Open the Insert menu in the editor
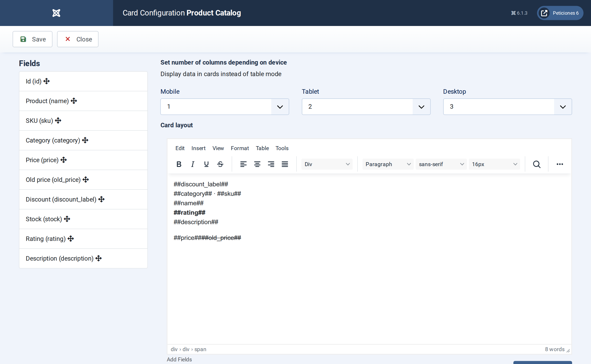Image resolution: width=591 pixels, height=364 pixels. (x=198, y=148)
